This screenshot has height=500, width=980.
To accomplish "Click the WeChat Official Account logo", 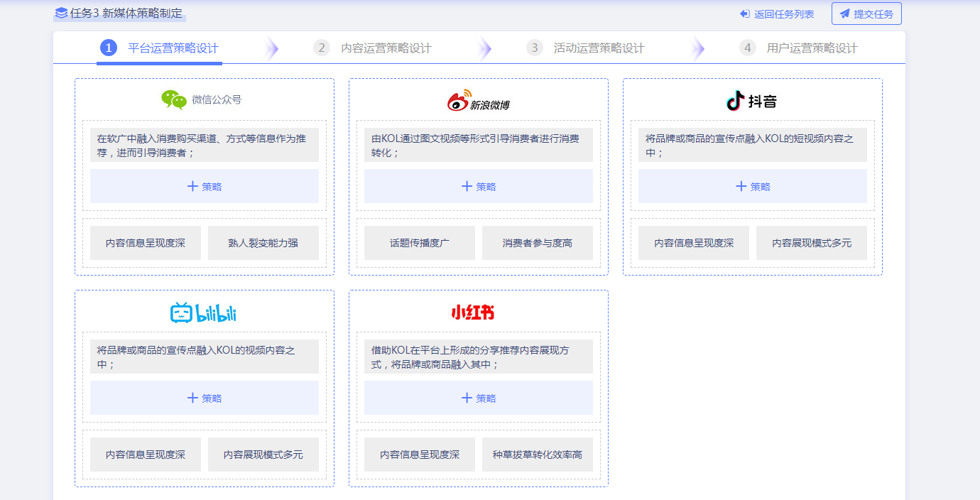I will click(202, 99).
